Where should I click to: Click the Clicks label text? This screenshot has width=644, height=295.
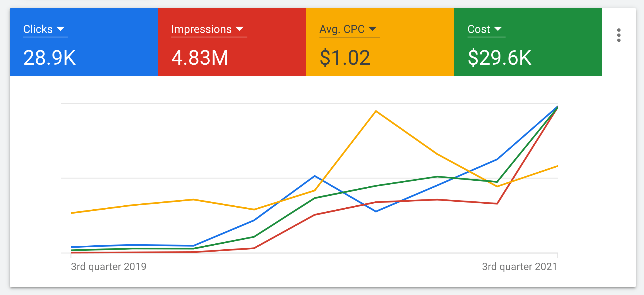[38, 29]
